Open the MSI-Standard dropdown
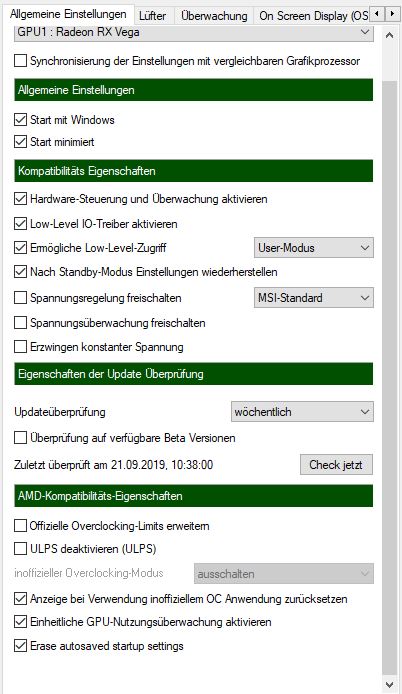 click(x=314, y=298)
